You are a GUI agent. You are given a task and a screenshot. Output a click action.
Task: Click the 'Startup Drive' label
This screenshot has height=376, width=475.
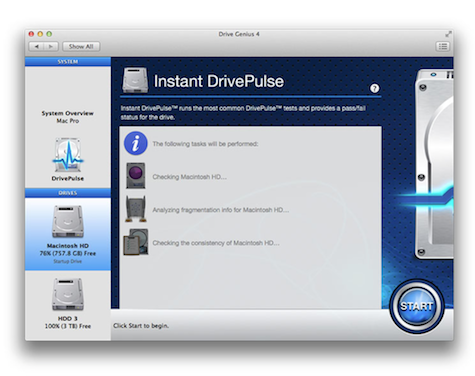coord(68,261)
